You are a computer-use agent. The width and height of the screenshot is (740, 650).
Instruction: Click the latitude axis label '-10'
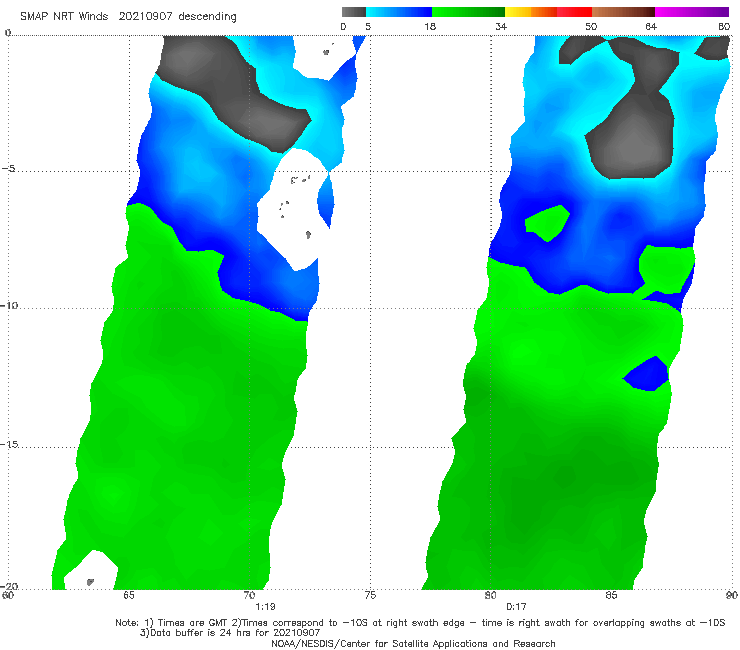(9, 305)
